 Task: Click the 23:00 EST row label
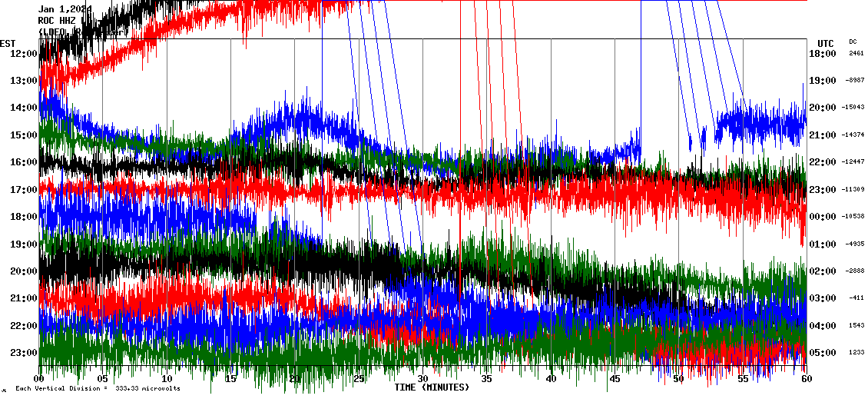point(23,353)
